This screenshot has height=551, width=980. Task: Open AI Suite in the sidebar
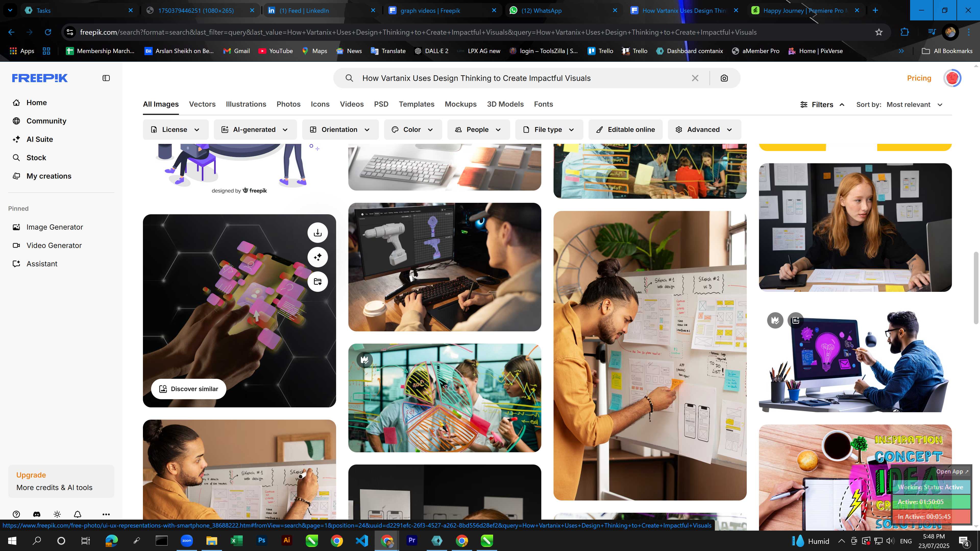pyautogui.click(x=39, y=139)
